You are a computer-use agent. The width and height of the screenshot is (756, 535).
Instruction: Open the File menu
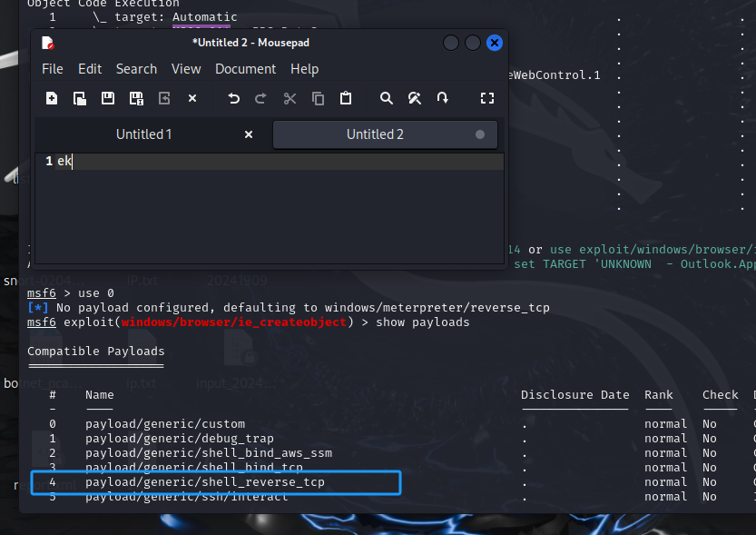[53, 69]
